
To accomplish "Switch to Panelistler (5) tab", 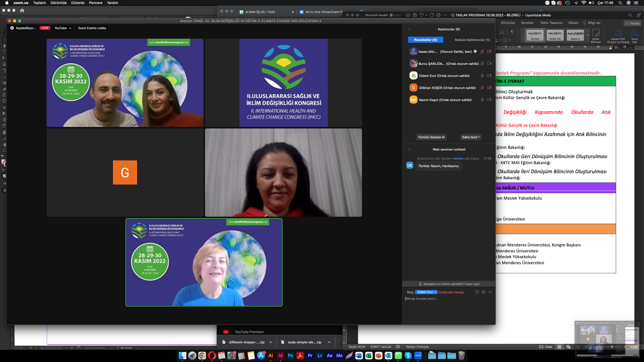I will (426, 40).
